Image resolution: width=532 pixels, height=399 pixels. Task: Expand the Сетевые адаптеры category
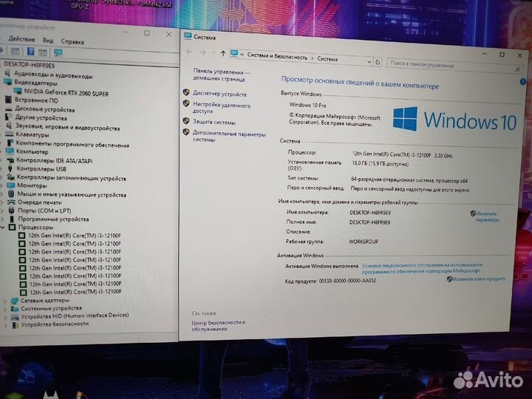click(x=4, y=301)
